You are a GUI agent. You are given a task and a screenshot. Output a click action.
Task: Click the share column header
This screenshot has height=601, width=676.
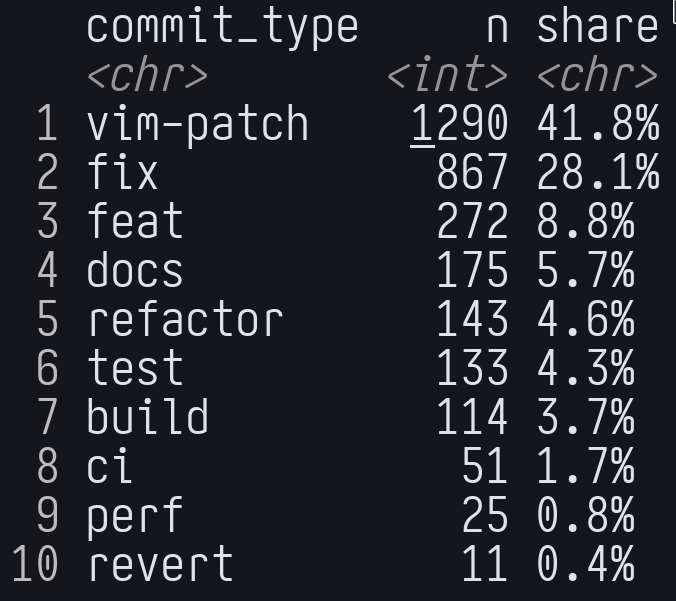(597, 27)
